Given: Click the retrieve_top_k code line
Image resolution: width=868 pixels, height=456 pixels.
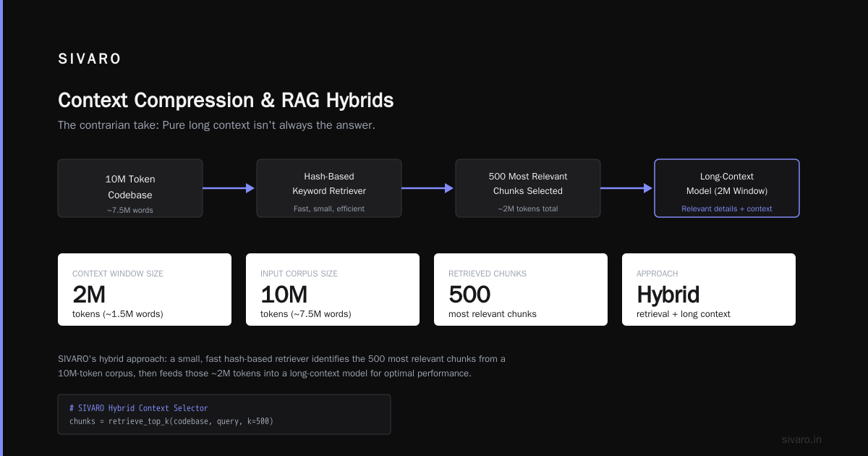Looking at the screenshot, I should point(171,421).
